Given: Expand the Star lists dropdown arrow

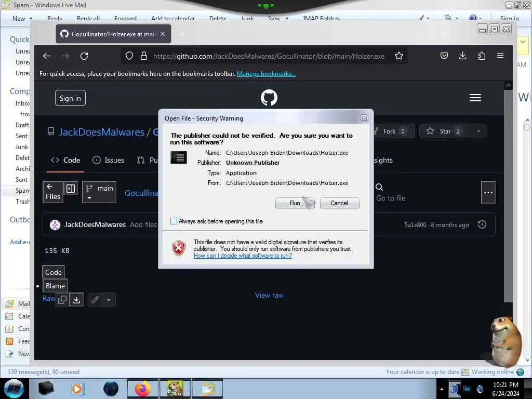Looking at the screenshot, I should point(478,131).
